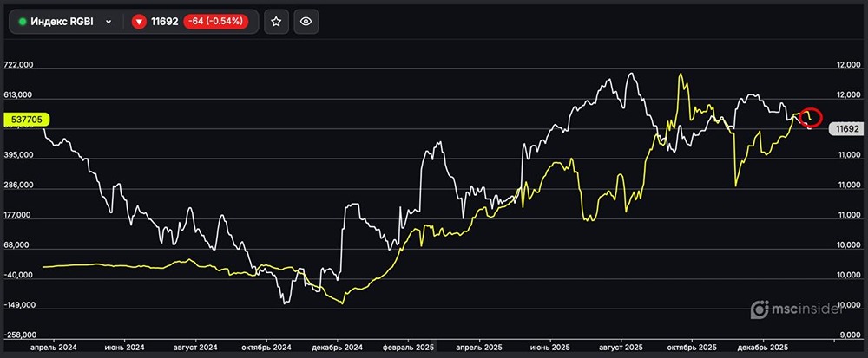This screenshot has height=358, width=868.
Task: Click the 722,000 left axis value
Action: point(43,65)
